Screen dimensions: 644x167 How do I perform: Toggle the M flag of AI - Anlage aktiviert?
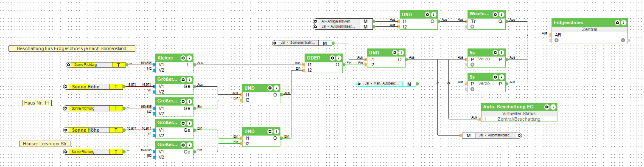pyautogui.click(x=365, y=21)
